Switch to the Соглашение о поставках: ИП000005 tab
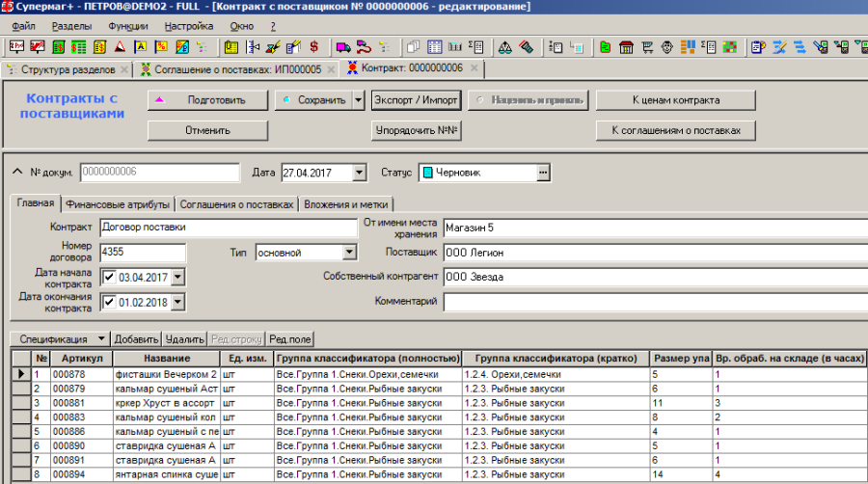This screenshot has height=484, width=868. (x=237, y=69)
